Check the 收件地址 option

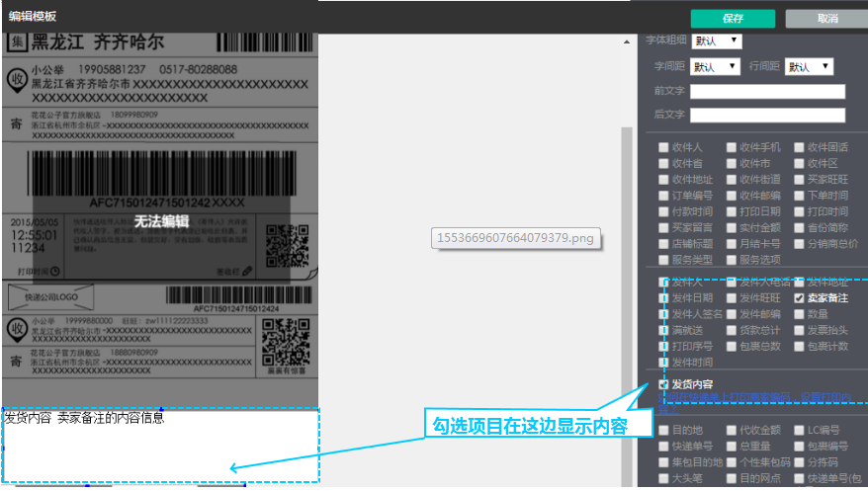(663, 180)
